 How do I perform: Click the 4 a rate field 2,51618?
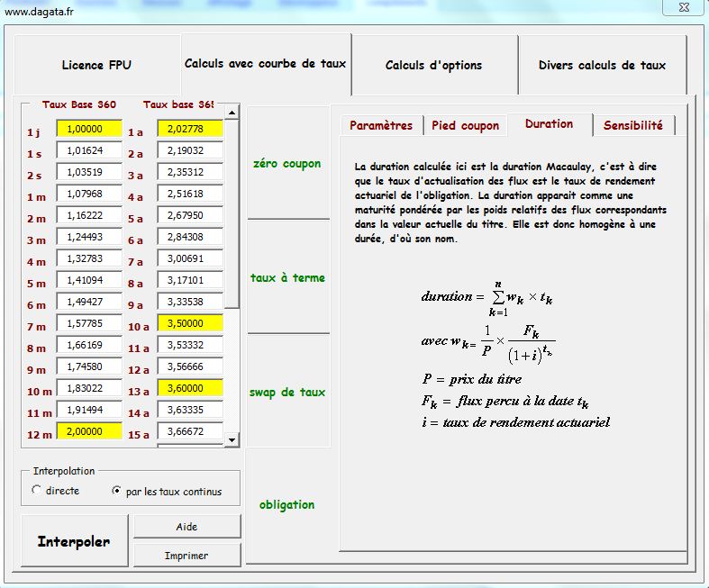tap(190, 194)
